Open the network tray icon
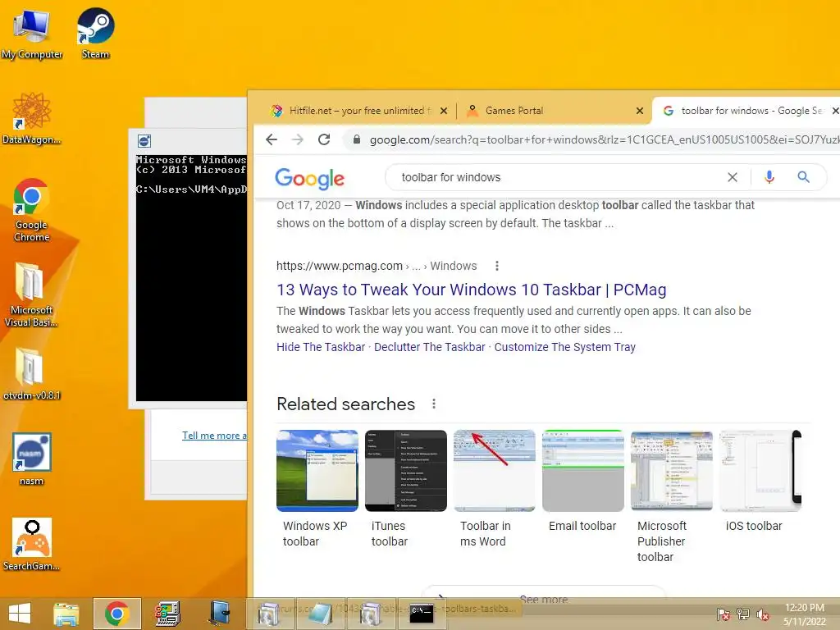The image size is (840, 630). pyautogui.click(x=743, y=614)
